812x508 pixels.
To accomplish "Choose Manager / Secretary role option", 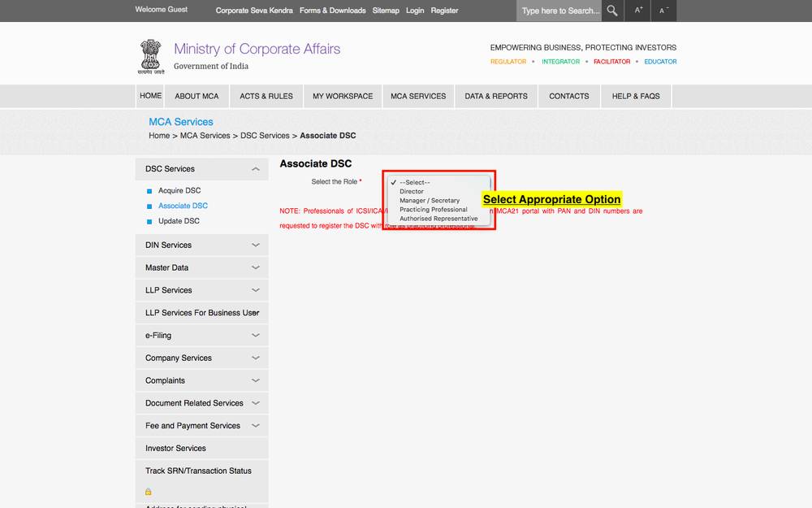I will pos(439,201).
